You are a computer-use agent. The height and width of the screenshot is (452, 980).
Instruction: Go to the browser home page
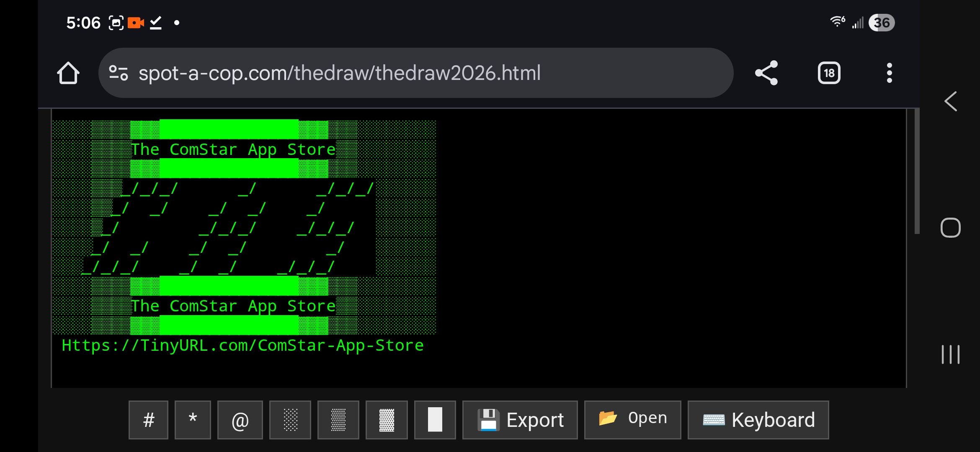tap(68, 72)
